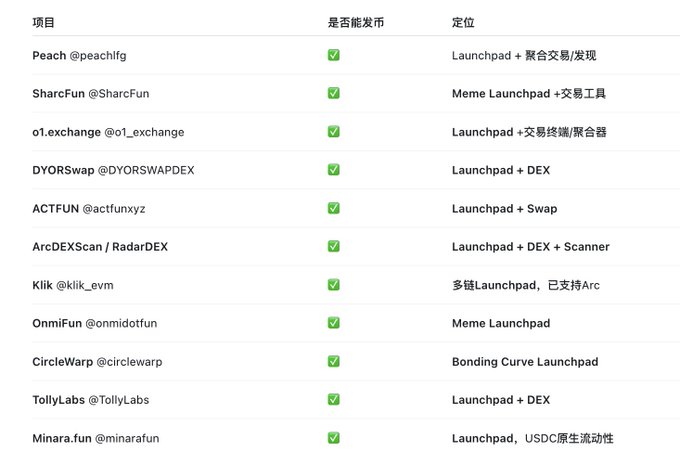Select the o1.exchange @o1_exchange project cell
The image size is (680, 465).
point(108,132)
